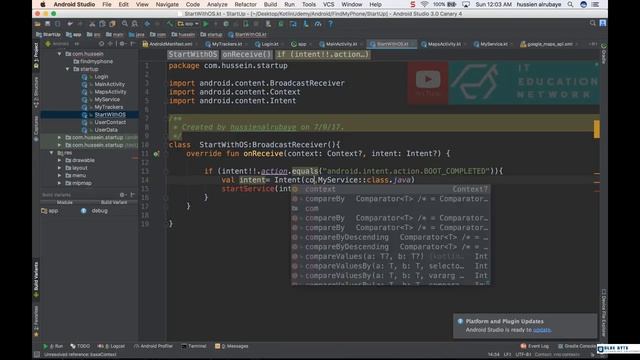The image size is (640, 360).
Task: Expand the layout folder
Action: point(60,168)
